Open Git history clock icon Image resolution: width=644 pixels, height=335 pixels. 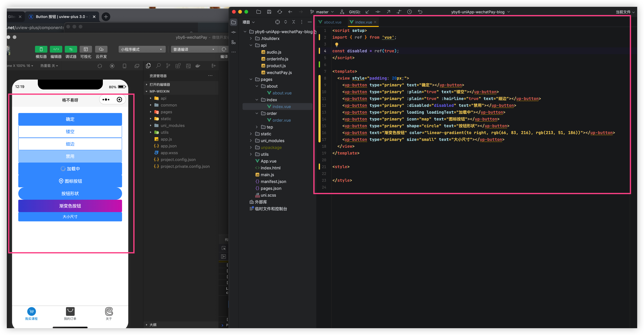point(409,12)
